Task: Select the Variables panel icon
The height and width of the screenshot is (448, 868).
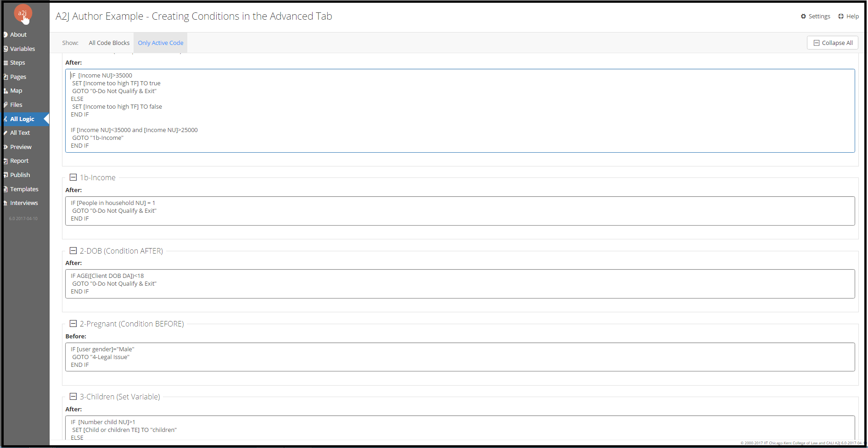Action: pos(22,49)
